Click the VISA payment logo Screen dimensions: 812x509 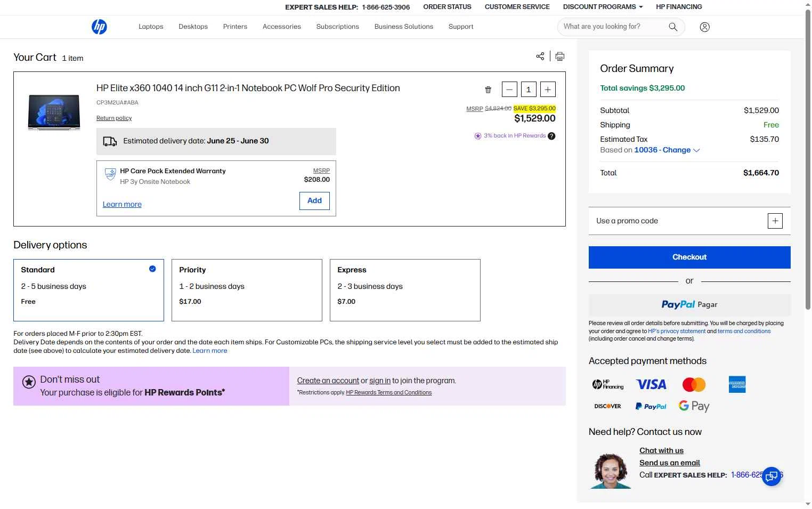tap(651, 384)
